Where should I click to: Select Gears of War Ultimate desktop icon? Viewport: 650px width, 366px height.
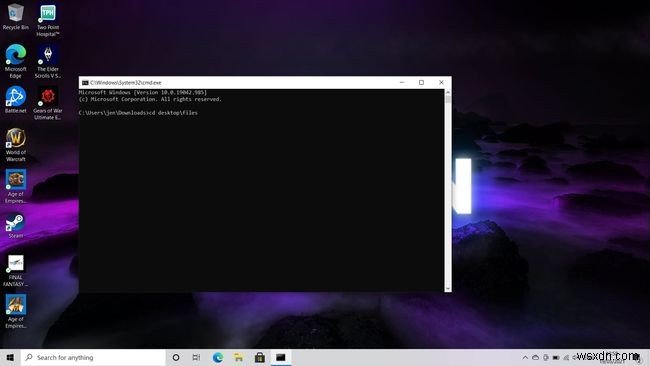48,103
